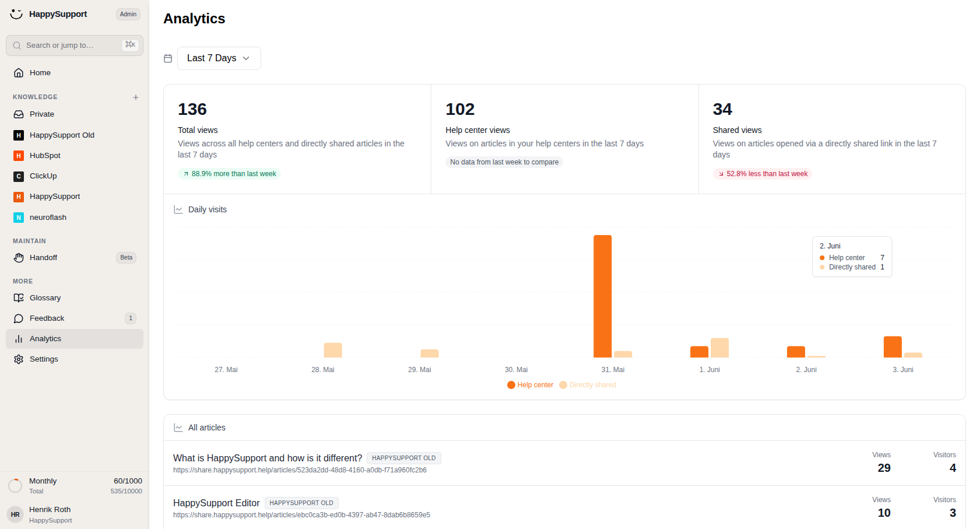Open the Last 7 Days date range dropdown
The image size is (980, 529).
pos(219,58)
